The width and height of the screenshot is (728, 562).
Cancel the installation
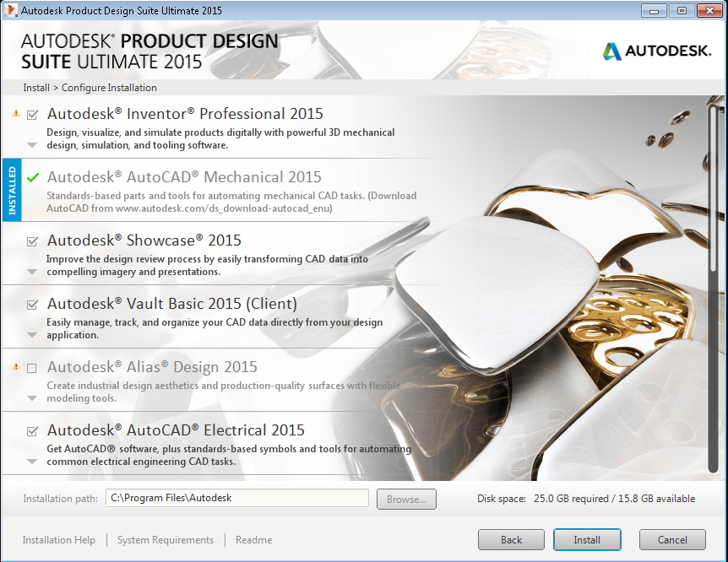[x=672, y=540]
